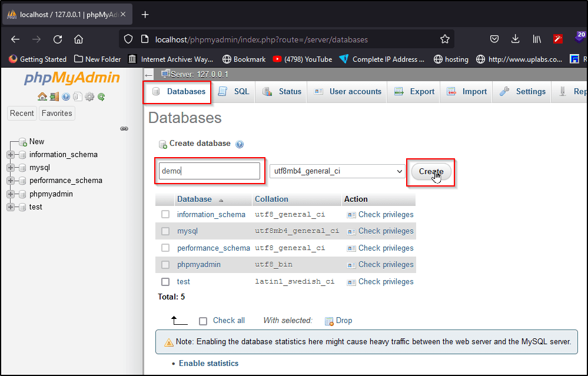This screenshot has height=376, width=588.
Task: Bookmark this page with the star icon
Action: point(445,39)
